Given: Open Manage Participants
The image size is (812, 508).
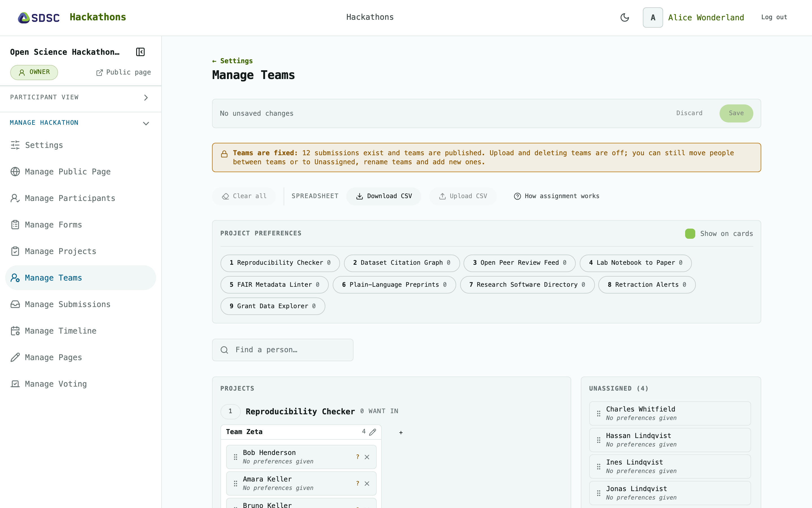Looking at the screenshot, I should [x=81, y=198].
